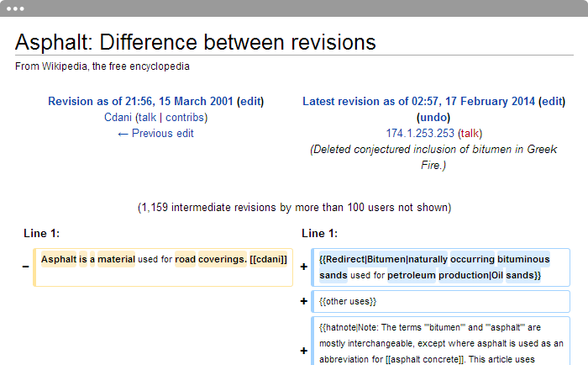Click the minus marker beside the deleted Asphalt line

pyautogui.click(x=25, y=267)
